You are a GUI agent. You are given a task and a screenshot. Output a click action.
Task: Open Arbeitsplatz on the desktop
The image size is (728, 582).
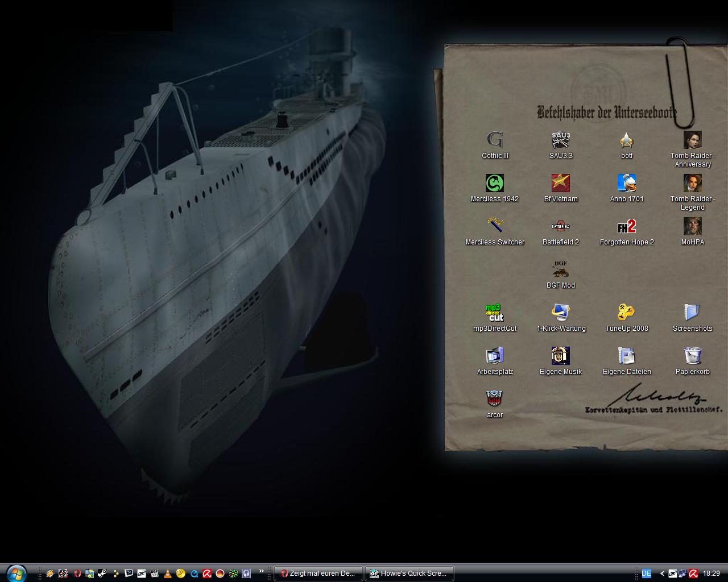click(x=495, y=361)
